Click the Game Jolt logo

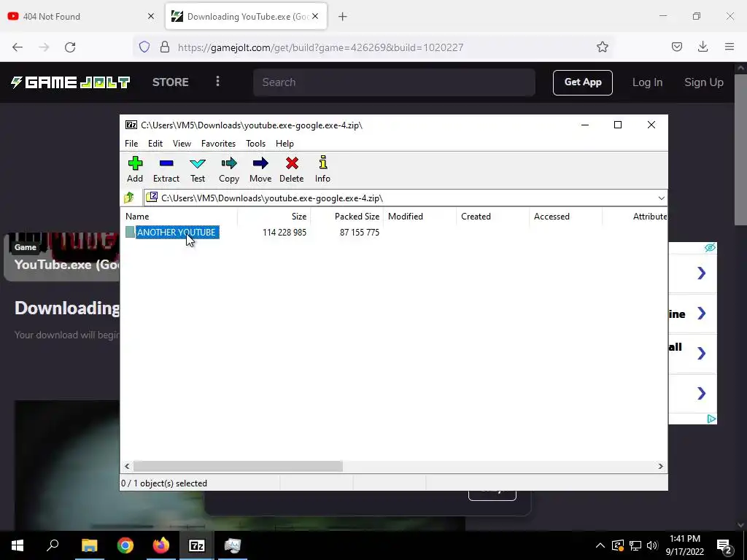[x=71, y=82]
